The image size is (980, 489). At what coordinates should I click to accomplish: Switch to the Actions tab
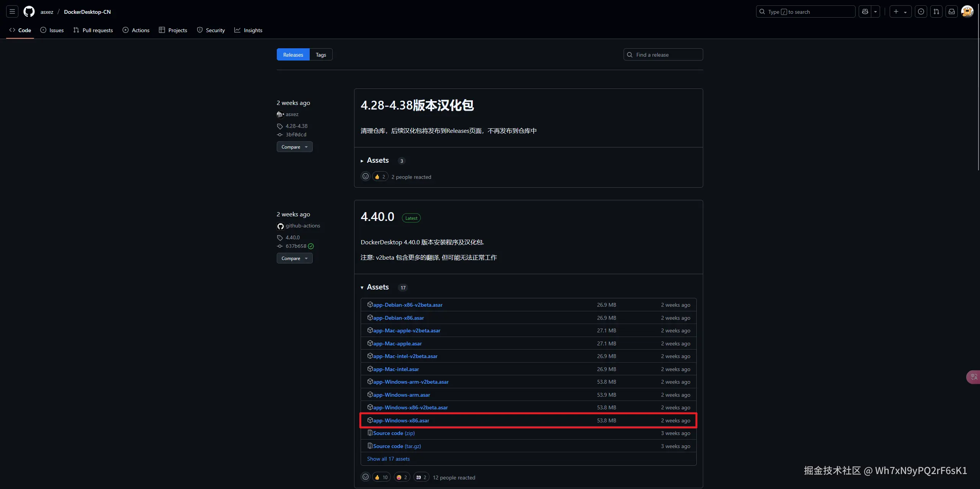(x=136, y=30)
